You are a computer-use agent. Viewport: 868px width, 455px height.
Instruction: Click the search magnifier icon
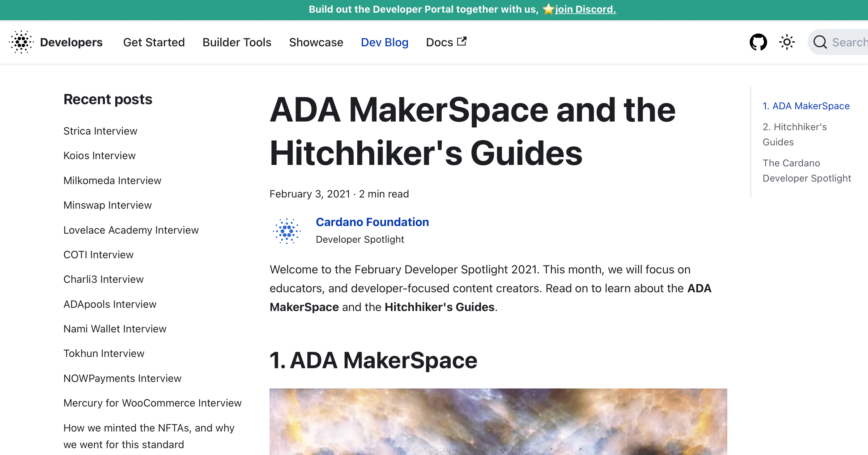[x=820, y=42]
